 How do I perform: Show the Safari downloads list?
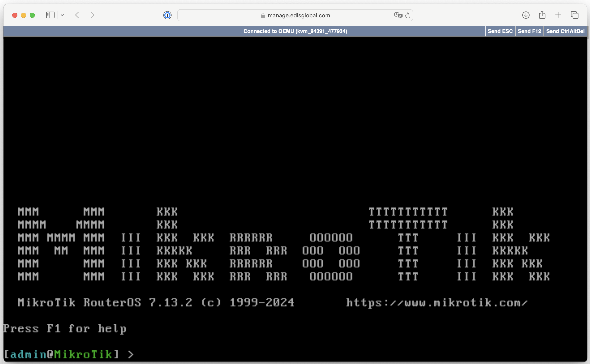pos(526,15)
